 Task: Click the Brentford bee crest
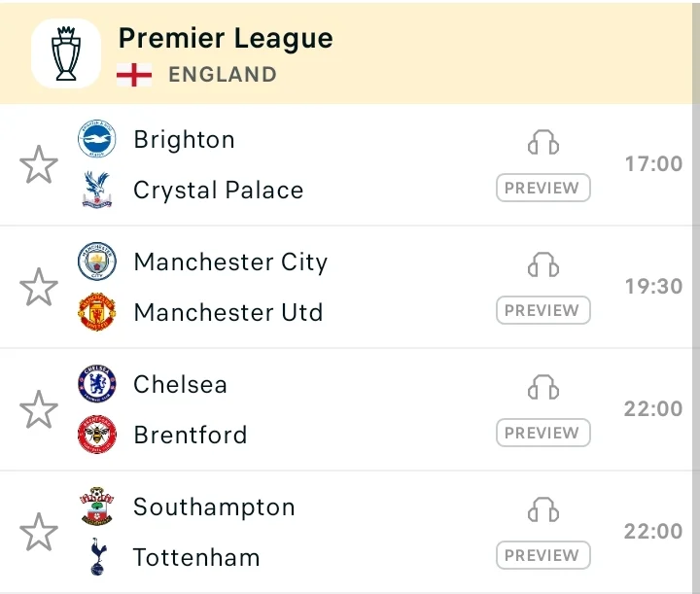coord(97,435)
